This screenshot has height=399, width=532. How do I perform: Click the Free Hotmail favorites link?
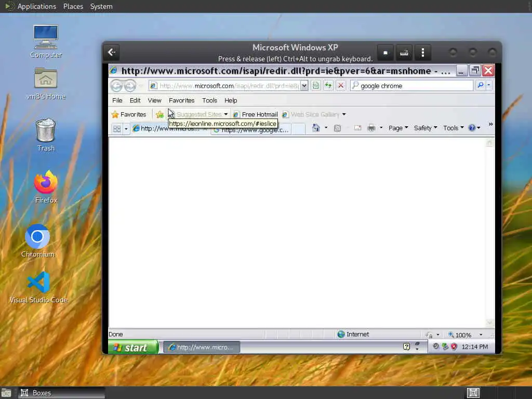pyautogui.click(x=256, y=114)
